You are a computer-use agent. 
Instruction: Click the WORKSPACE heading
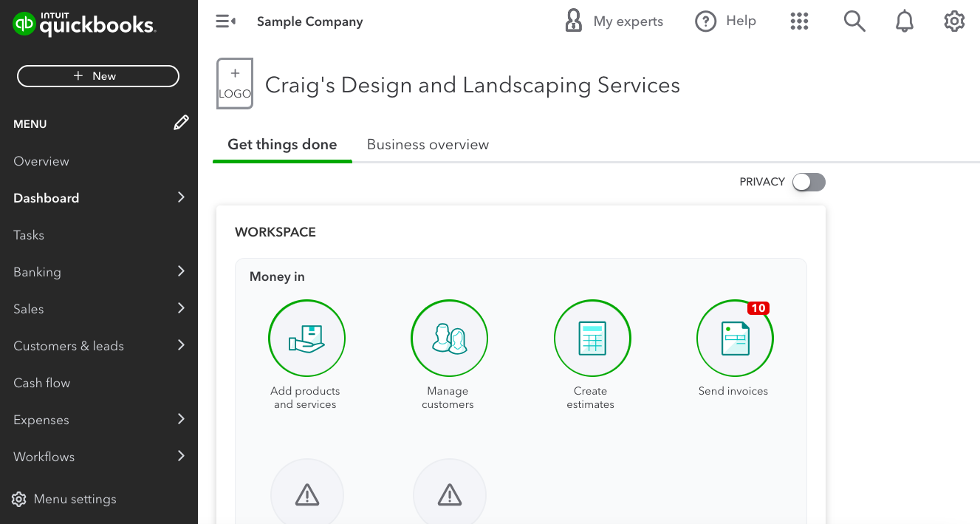point(275,232)
